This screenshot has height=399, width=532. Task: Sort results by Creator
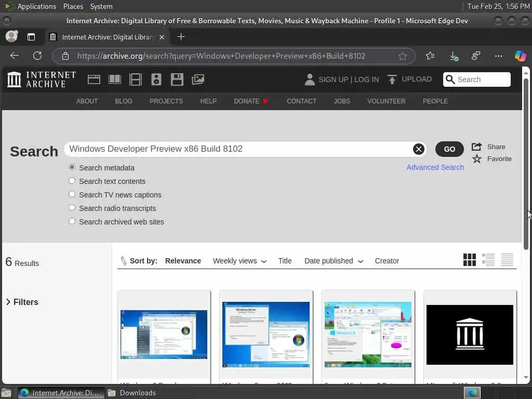pyautogui.click(x=387, y=261)
